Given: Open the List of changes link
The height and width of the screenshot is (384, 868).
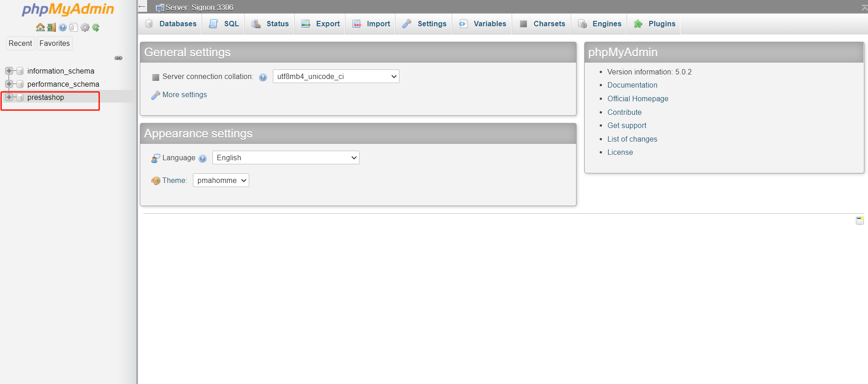Looking at the screenshot, I should click(x=632, y=139).
